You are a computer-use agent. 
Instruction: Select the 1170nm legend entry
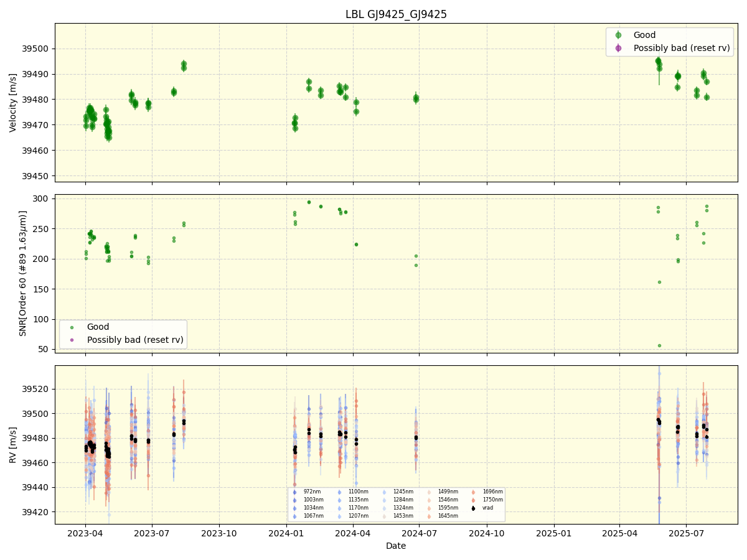coord(358,508)
